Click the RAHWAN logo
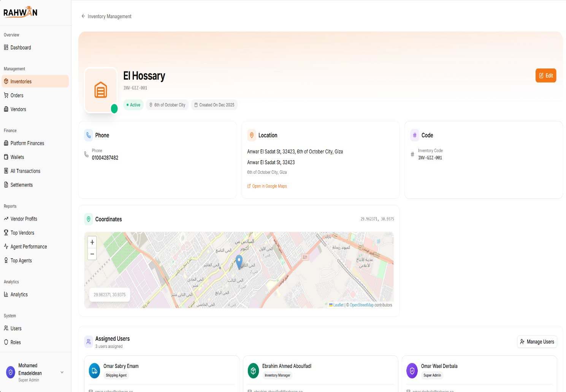The width and height of the screenshot is (566, 392). [21, 12]
